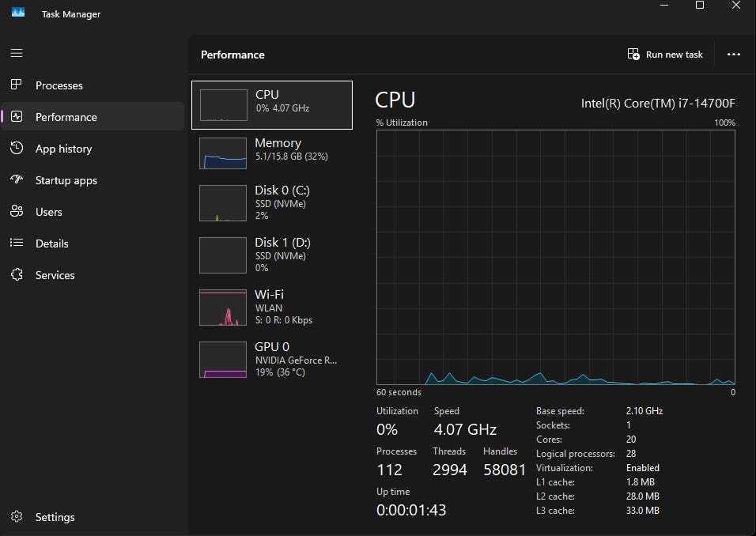Click Virtualization Enabled value
This screenshot has width=756, height=536.
click(643, 467)
